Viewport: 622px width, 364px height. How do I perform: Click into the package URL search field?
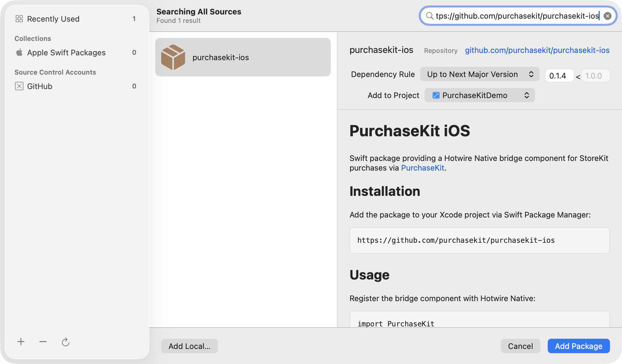517,16
